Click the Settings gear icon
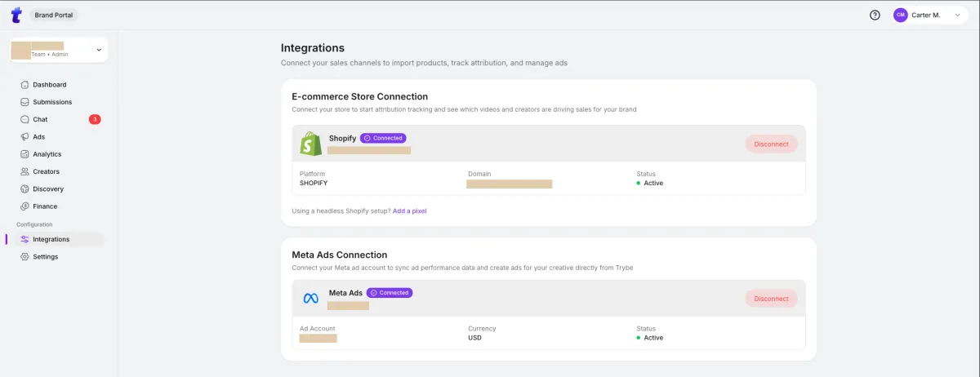Image resolution: width=980 pixels, height=377 pixels. point(25,256)
